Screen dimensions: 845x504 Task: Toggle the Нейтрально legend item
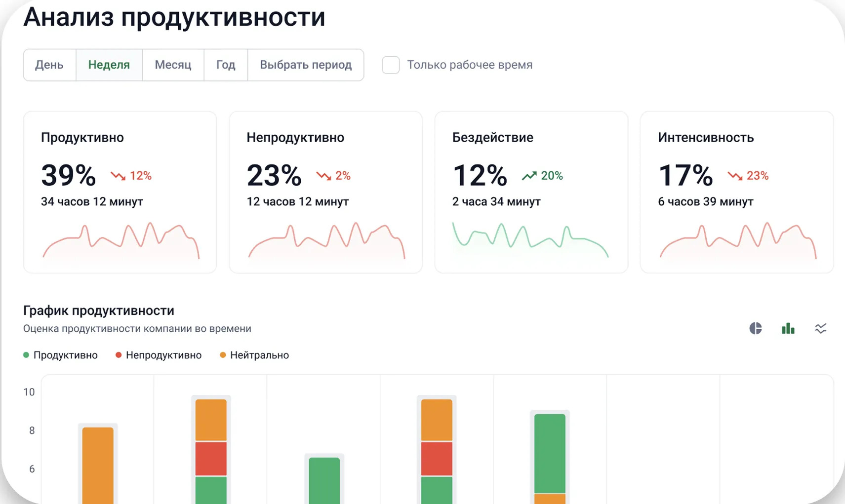click(254, 355)
